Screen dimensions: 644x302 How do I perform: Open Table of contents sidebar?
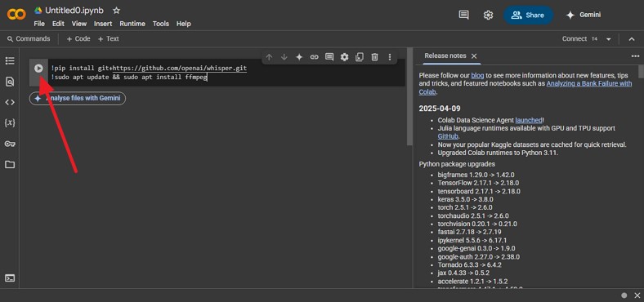point(10,60)
